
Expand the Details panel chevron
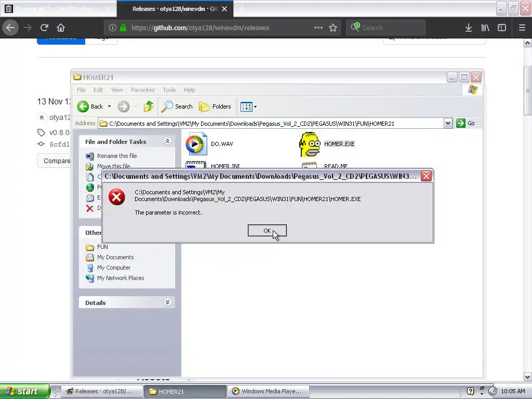pos(167,302)
